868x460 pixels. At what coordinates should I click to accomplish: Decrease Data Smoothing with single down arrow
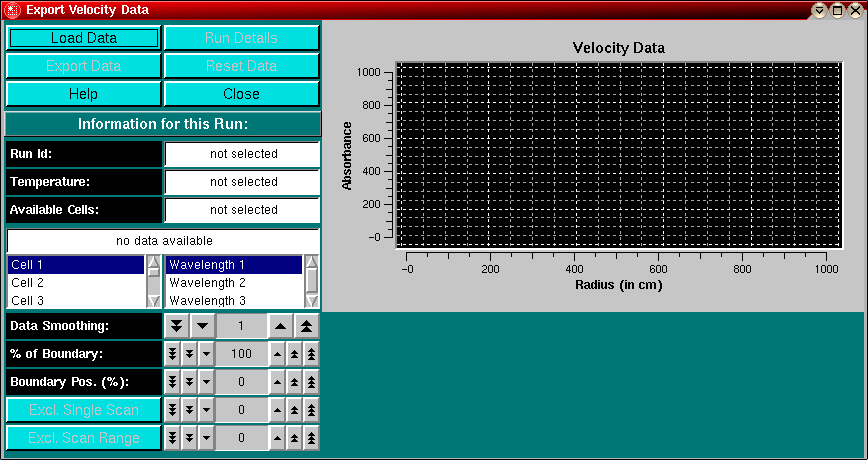pos(202,326)
